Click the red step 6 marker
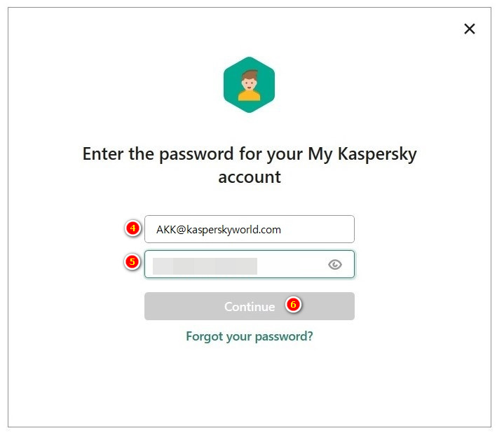Screen dimensions: 504x440 coord(294,305)
